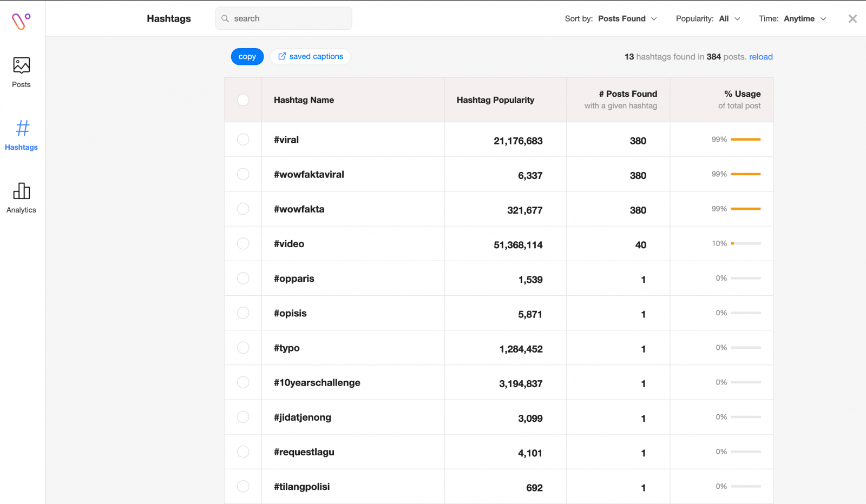Click the copy button
This screenshot has width=866, height=504.
(247, 56)
